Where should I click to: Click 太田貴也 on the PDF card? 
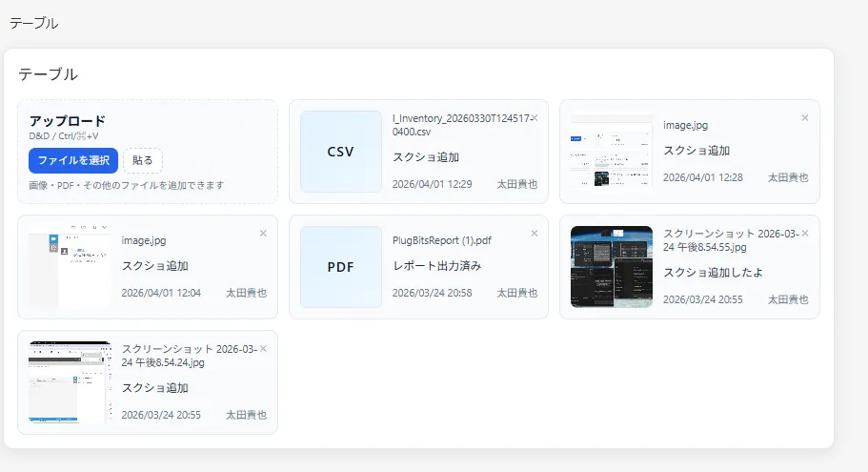pyautogui.click(x=517, y=293)
